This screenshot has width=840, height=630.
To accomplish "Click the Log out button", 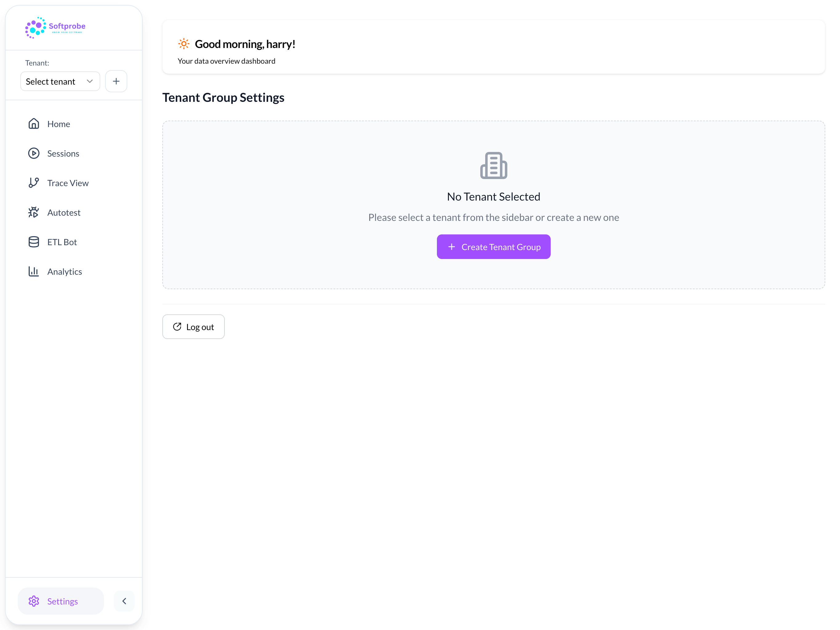I will click(193, 327).
